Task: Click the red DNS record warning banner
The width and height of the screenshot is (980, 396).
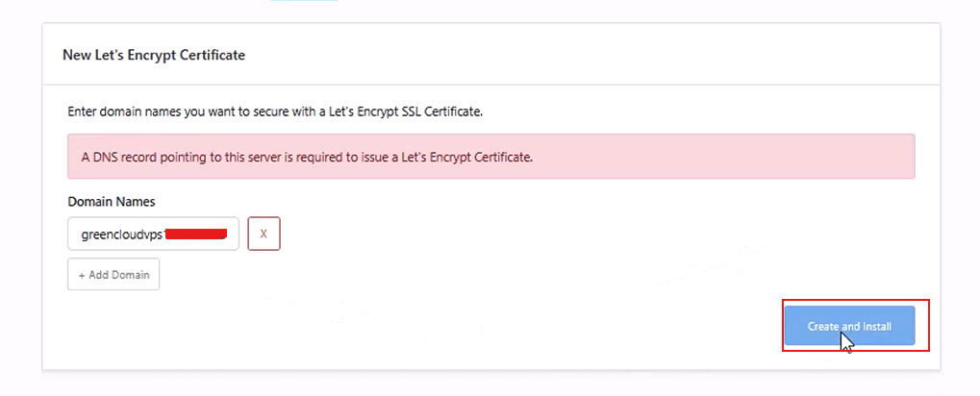Action: (x=490, y=156)
